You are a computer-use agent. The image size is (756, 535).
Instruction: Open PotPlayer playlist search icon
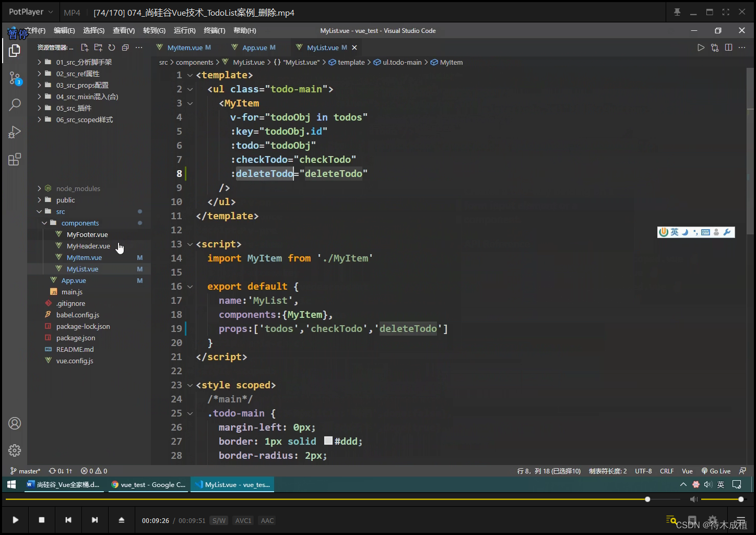tap(671, 520)
